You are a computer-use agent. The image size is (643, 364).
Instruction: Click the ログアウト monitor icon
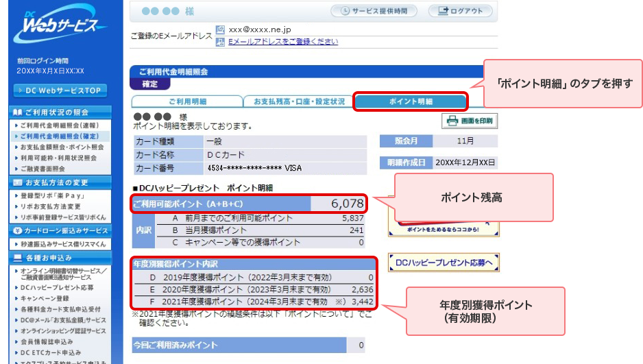point(443,11)
